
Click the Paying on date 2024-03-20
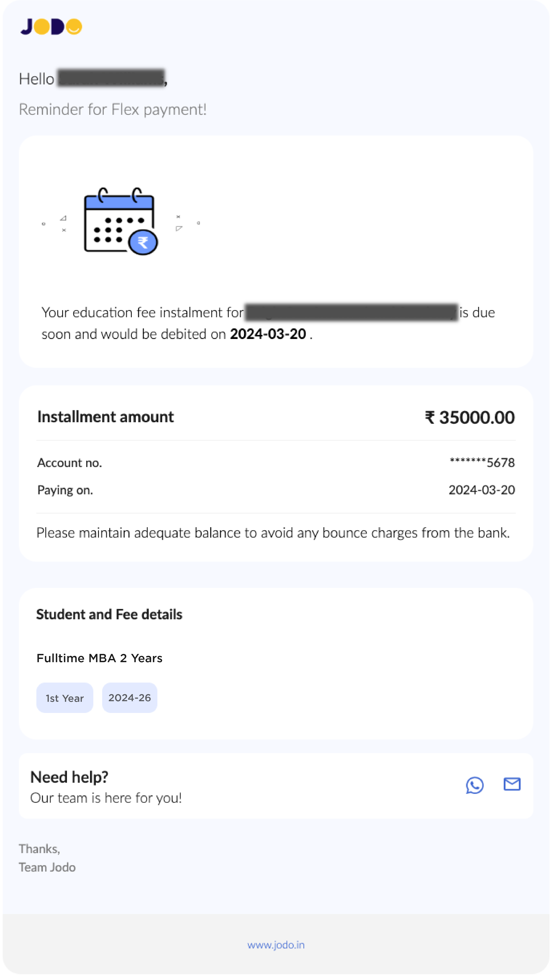[482, 490]
